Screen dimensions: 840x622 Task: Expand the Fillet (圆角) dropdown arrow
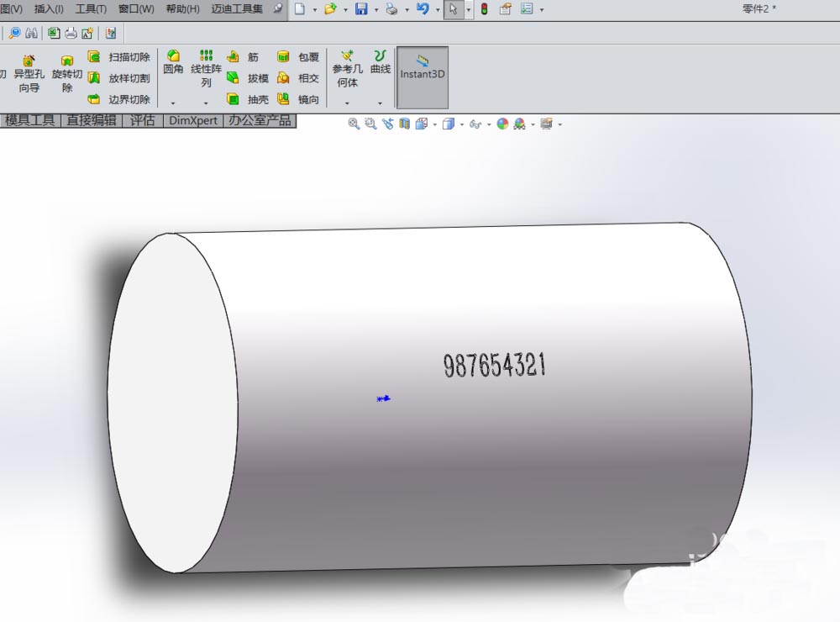173,103
